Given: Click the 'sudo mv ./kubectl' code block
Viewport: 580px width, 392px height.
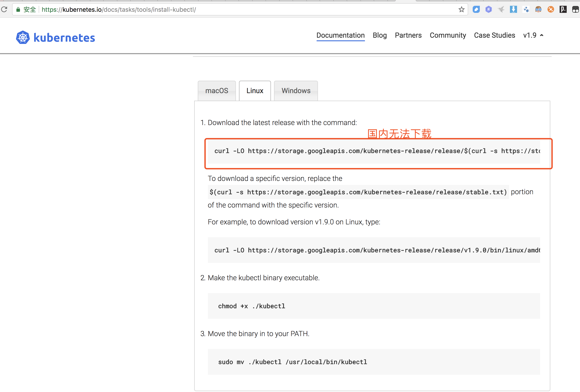Looking at the screenshot, I should pos(374,362).
